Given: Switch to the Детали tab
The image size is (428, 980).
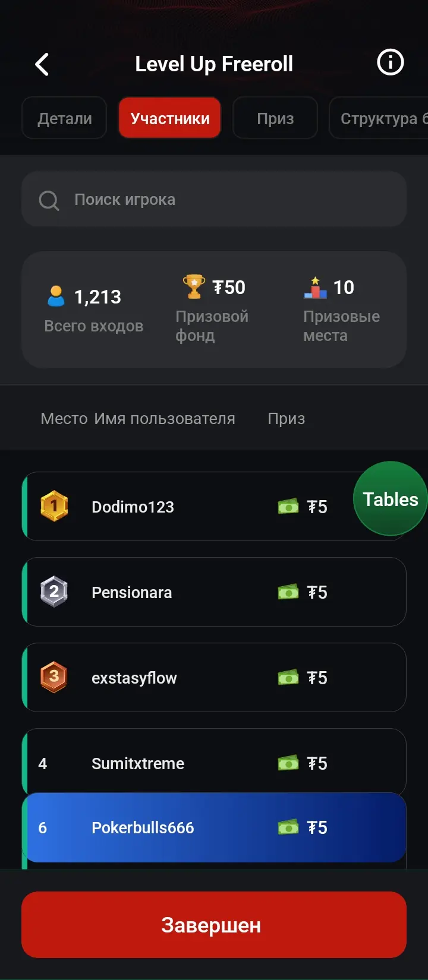Looking at the screenshot, I should pyautogui.click(x=64, y=118).
